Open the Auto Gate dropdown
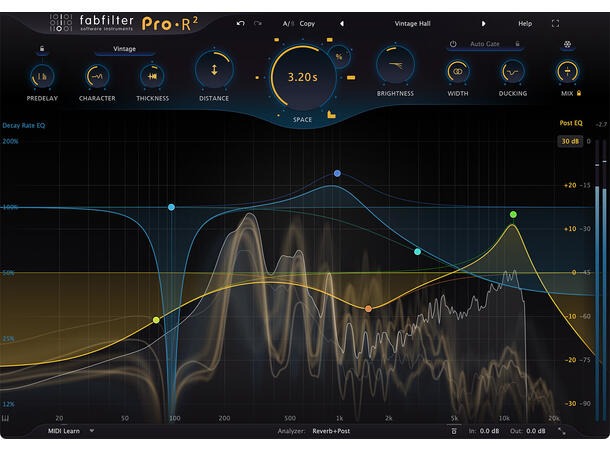610x450 pixels. tap(485, 44)
